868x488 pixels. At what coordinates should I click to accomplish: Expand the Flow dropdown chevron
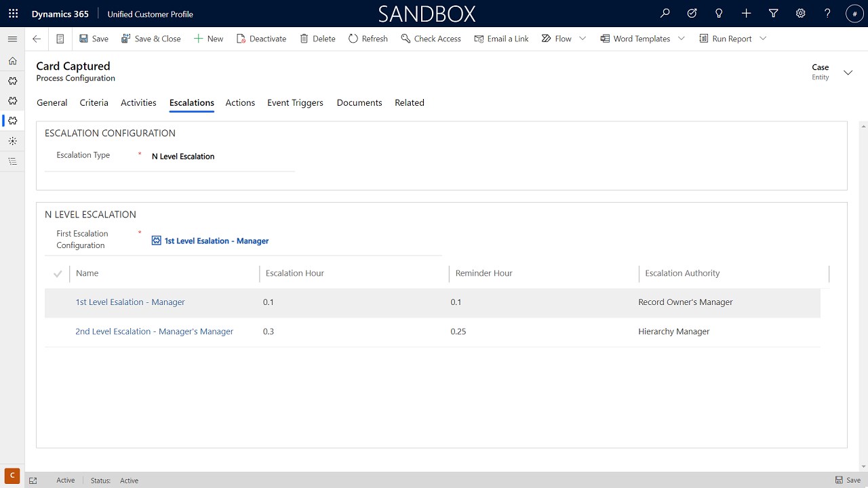(x=583, y=39)
